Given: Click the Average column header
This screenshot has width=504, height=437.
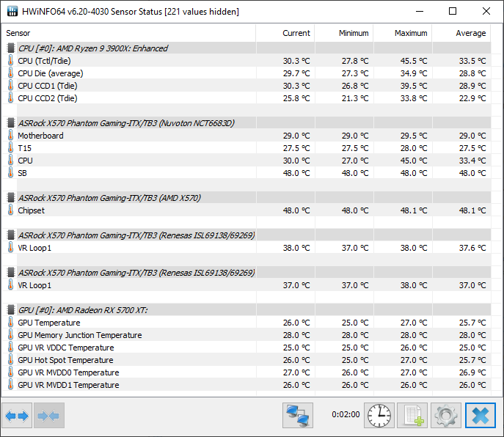Looking at the screenshot, I should pyautogui.click(x=470, y=33).
